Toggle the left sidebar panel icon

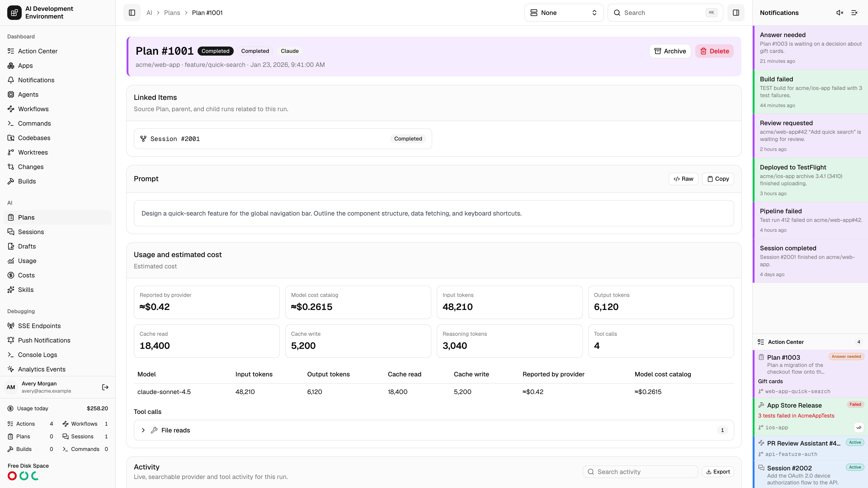(132, 13)
